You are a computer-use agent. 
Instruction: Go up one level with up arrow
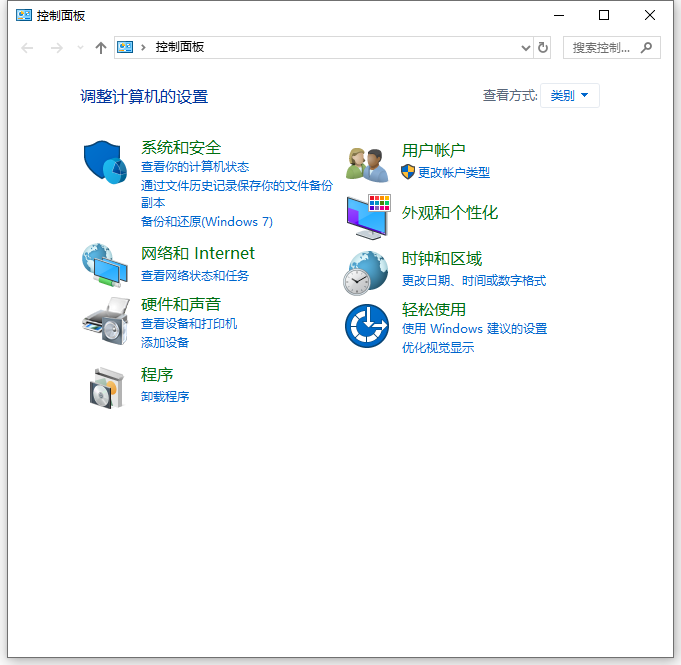pyautogui.click(x=101, y=47)
